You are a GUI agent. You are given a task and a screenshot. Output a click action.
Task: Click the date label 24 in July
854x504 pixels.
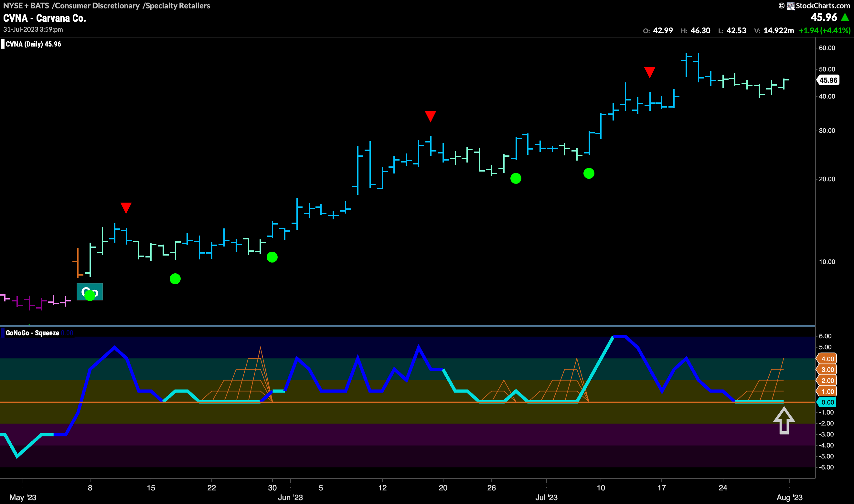(x=723, y=488)
